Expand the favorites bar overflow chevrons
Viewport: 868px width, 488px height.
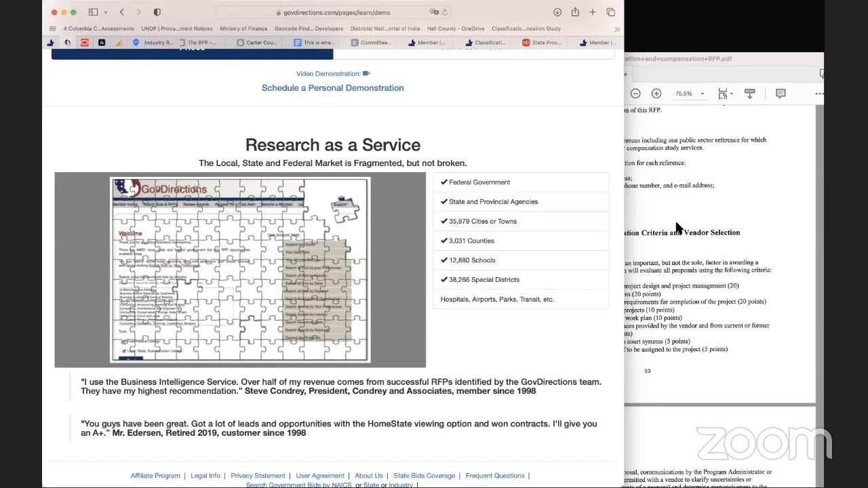[616, 29]
